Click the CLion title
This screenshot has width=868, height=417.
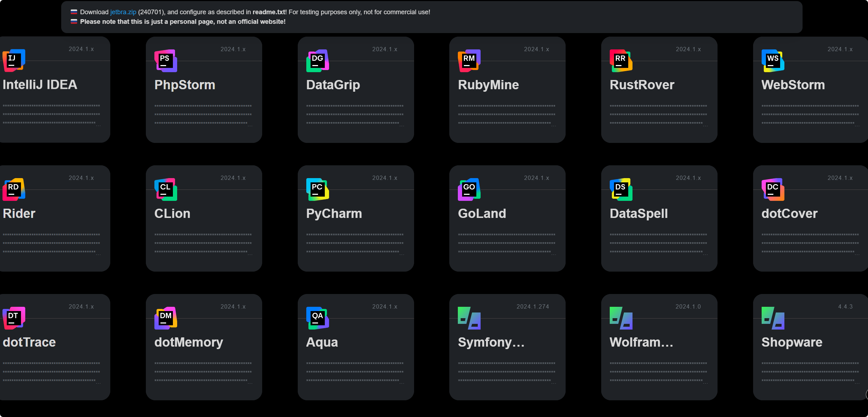pyautogui.click(x=172, y=214)
